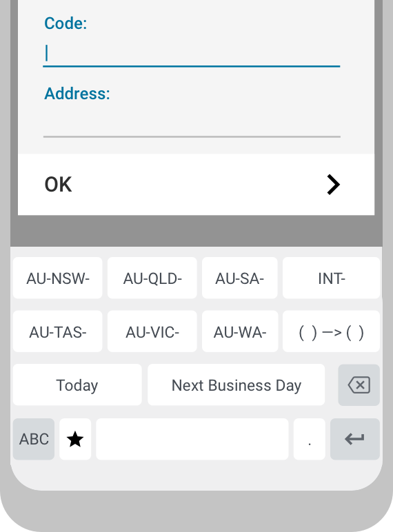Tap the Today shortcut key

pyautogui.click(x=77, y=385)
